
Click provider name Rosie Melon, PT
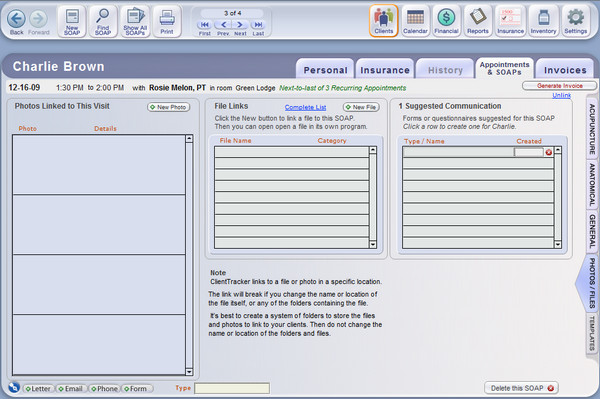tap(177, 88)
